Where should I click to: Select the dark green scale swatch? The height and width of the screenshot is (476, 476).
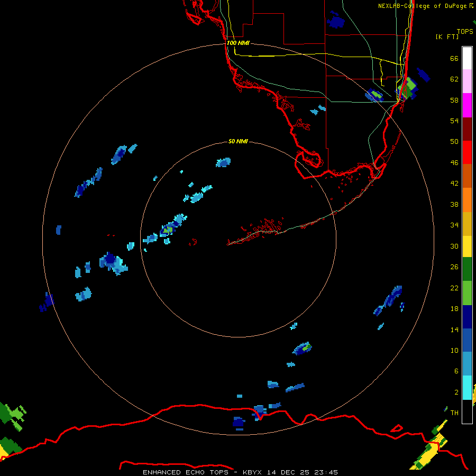(467, 269)
